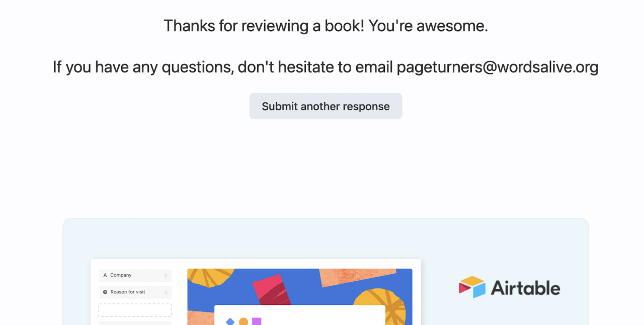Click the Airtable wordmark text

525,288
